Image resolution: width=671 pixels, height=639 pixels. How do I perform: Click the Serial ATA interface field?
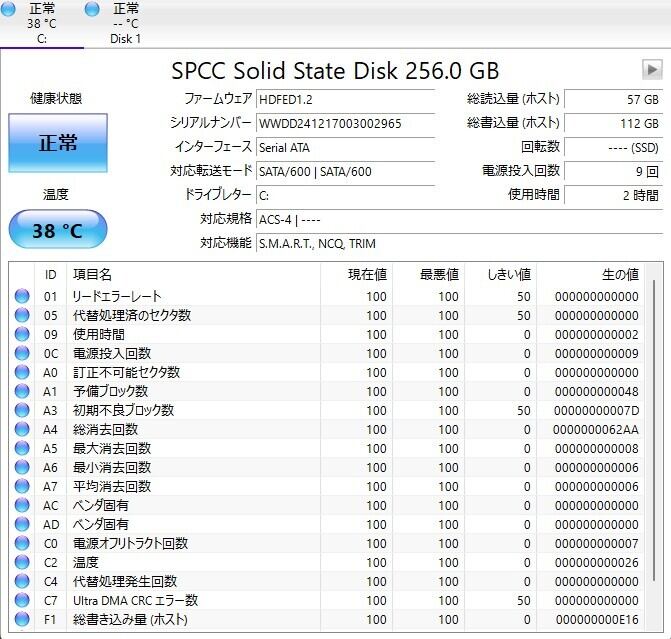coord(345,148)
